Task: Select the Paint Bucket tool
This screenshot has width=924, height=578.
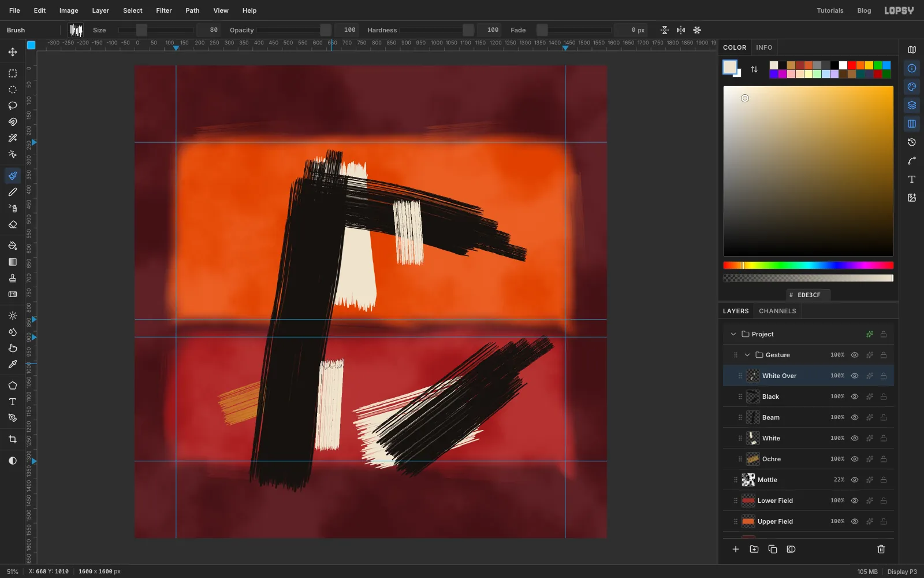Action: click(x=13, y=246)
